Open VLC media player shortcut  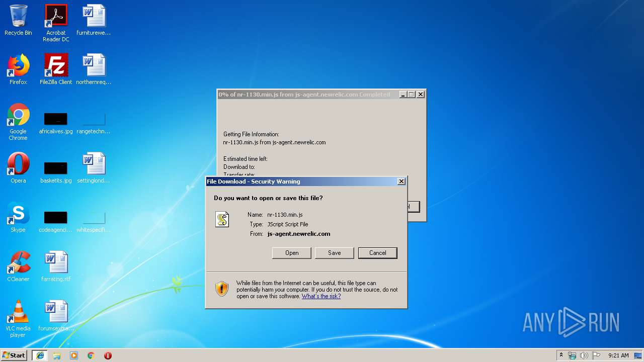tap(18, 319)
